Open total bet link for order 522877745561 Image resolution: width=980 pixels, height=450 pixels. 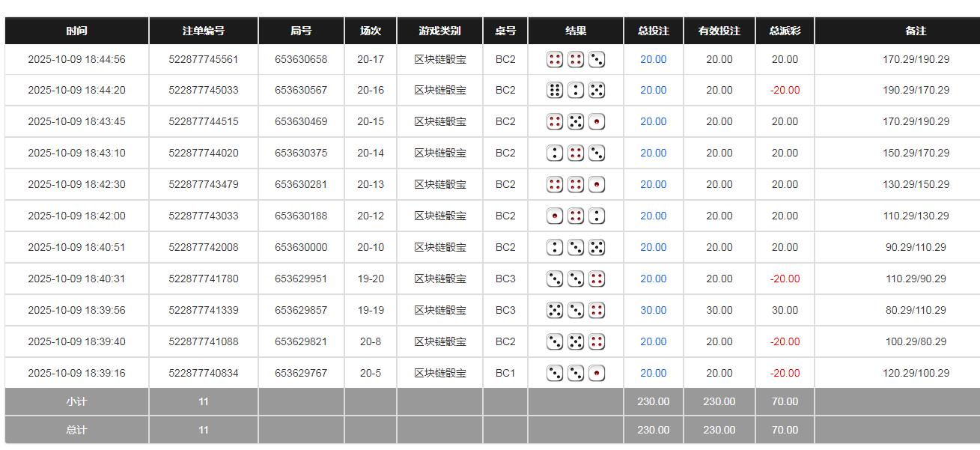tap(653, 59)
